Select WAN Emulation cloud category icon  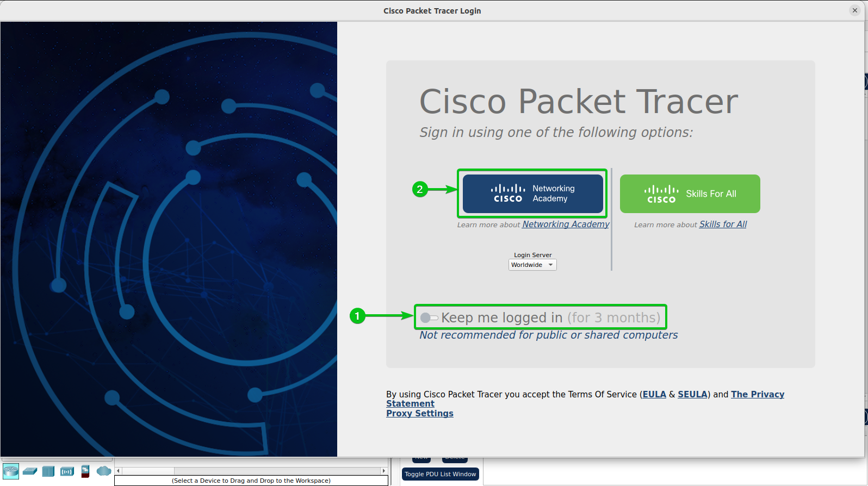pos(104,471)
